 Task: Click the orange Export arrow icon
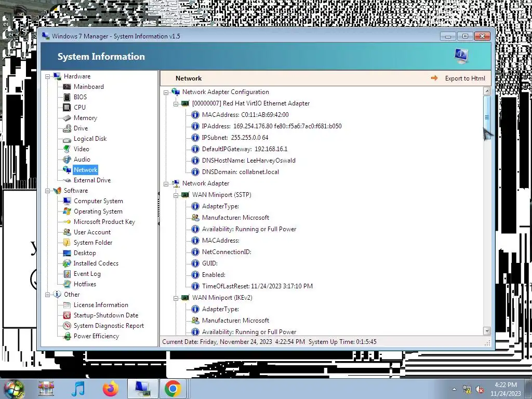tap(434, 78)
